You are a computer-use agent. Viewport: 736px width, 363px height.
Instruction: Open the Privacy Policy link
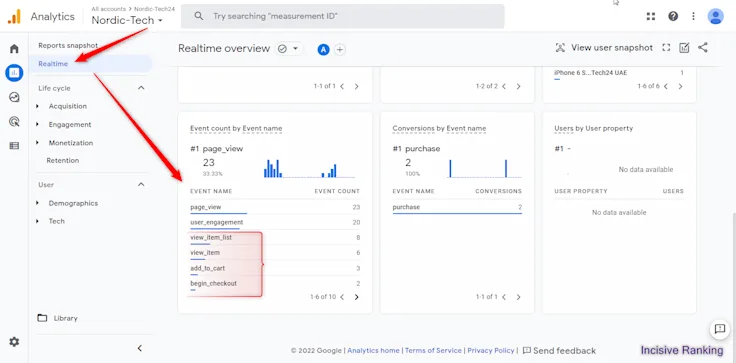point(491,350)
